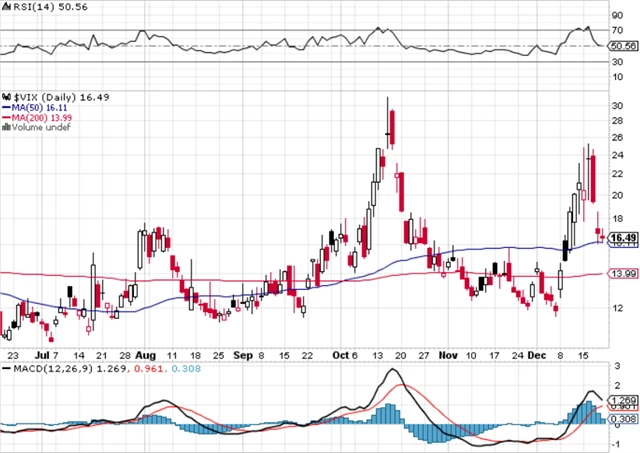The width and height of the screenshot is (640, 453).
Task: Click the Nov label on date axis
Action: point(448,355)
